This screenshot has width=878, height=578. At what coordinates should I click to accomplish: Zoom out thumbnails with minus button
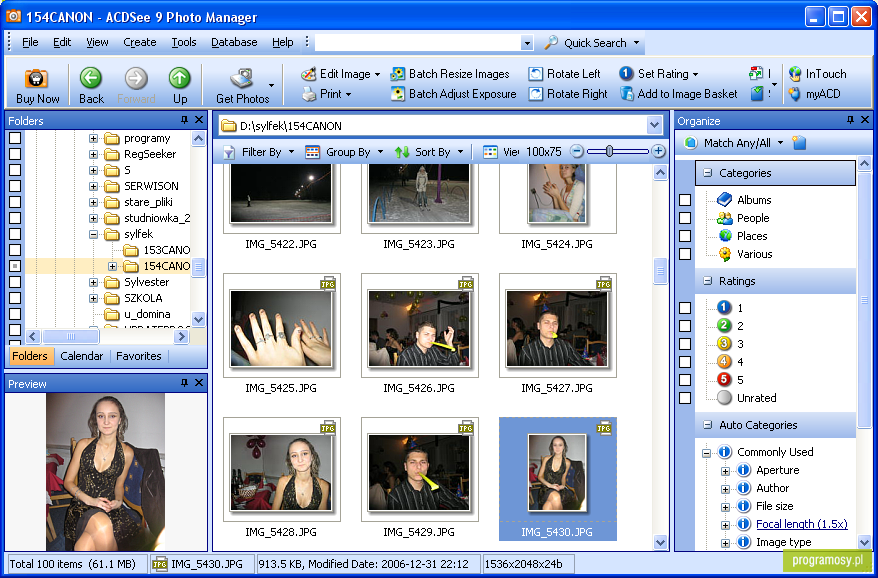(x=577, y=151)
